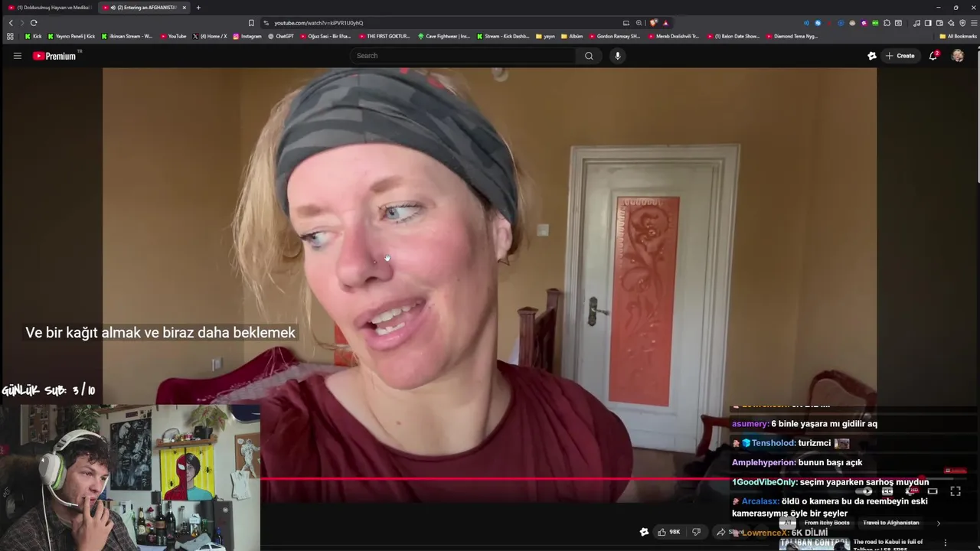Switch player to theater mode
The image size is (980, 551).
point(933,491)
